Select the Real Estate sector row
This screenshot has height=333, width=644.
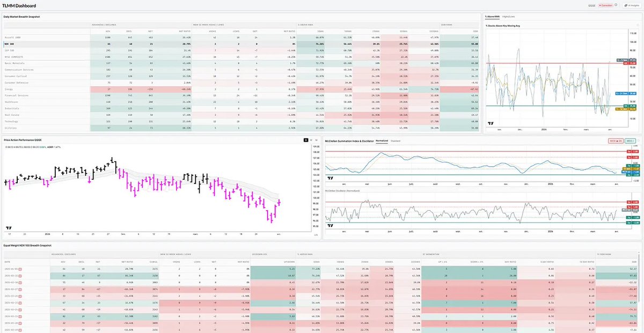tap(241, 114)
